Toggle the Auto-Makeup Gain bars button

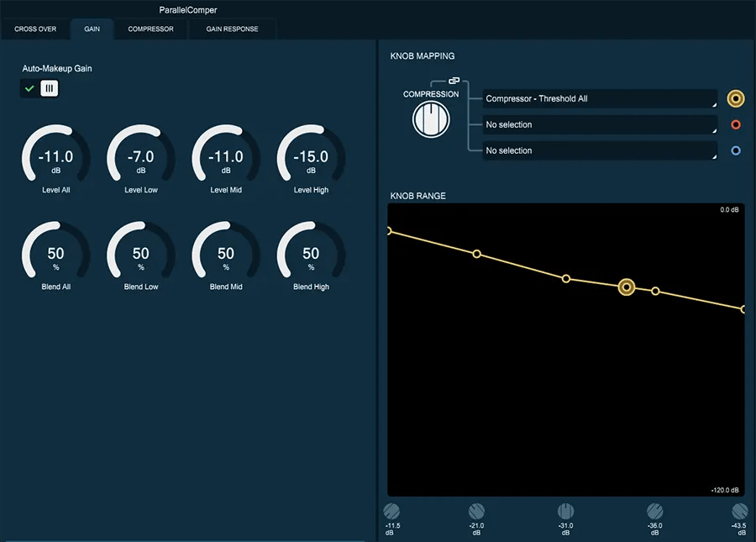[x=50, y=88]
